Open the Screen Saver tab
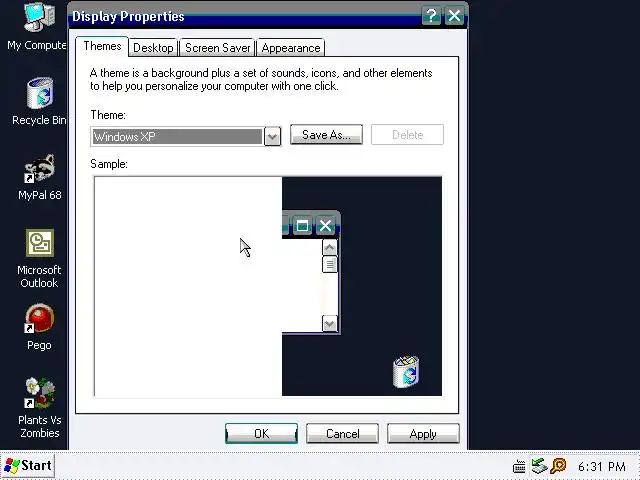The height and width of the screenshot is (480, 640). [218, 48]
